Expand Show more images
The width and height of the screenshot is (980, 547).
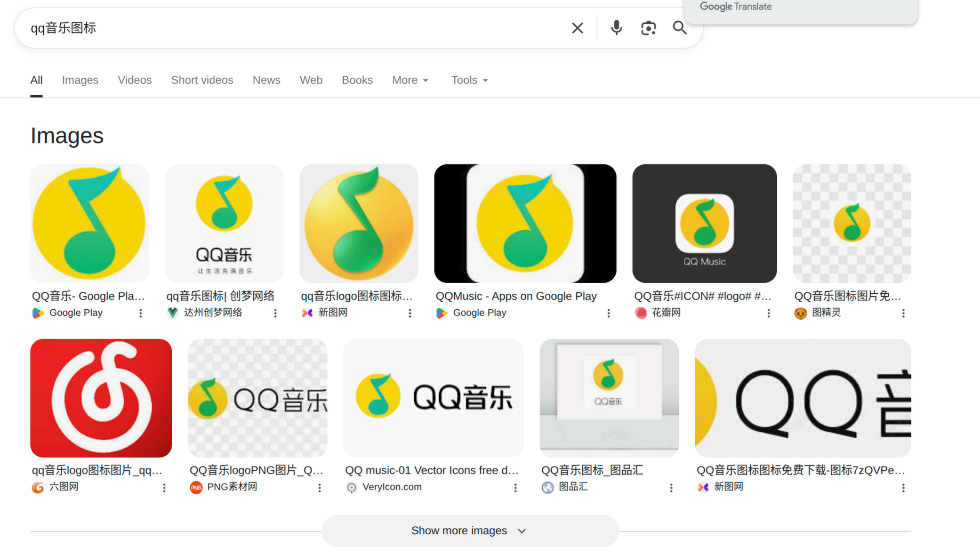pos(470,531)
